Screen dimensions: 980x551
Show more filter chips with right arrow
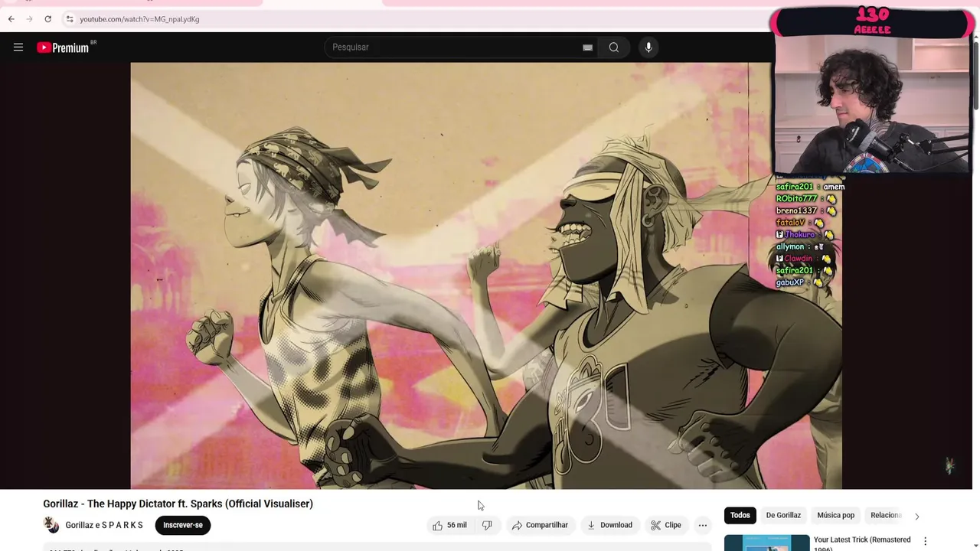(x=916, y=516)
